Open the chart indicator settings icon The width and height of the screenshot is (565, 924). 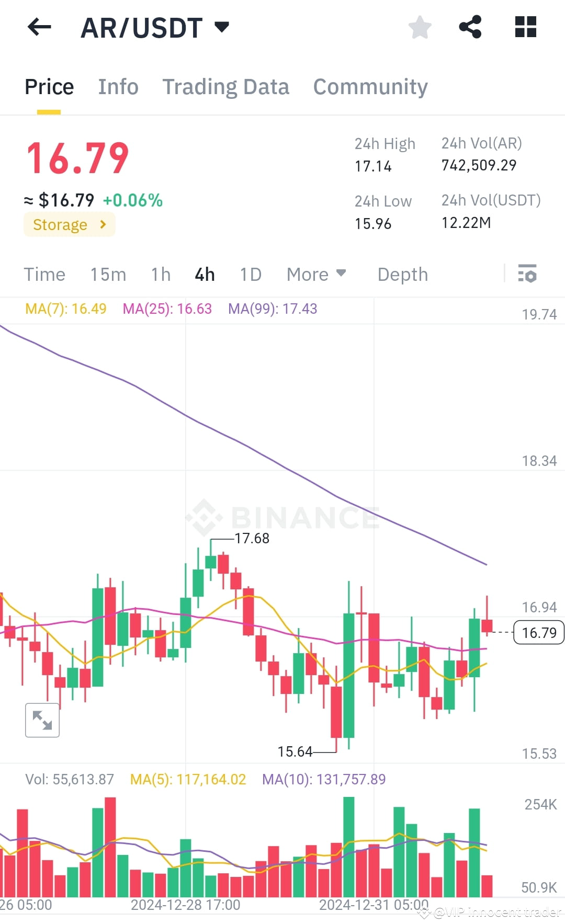(x=527, y=274)
